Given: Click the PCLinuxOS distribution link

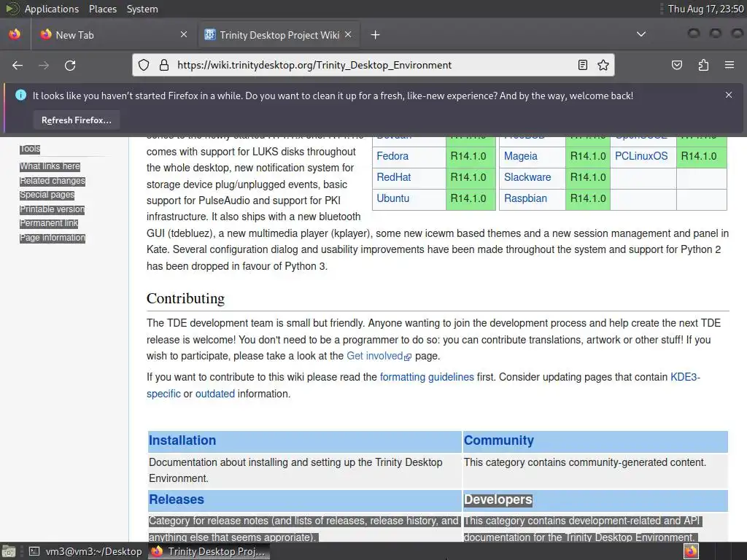Looking at the screenshot, I should point(641,156).
